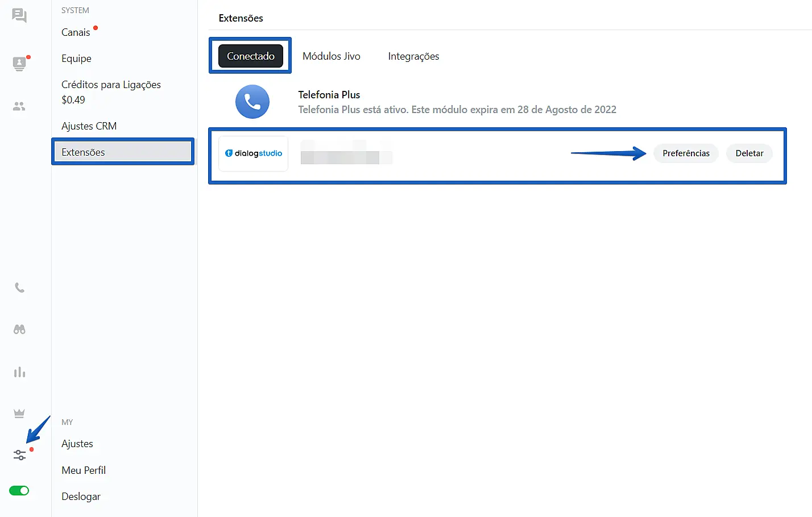
Task: Open the chats icon in the sidebar
Action: click(19, 15)
